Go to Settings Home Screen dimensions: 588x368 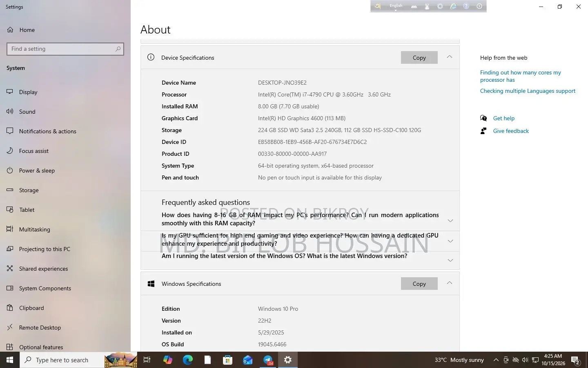[x=65, y=30]
